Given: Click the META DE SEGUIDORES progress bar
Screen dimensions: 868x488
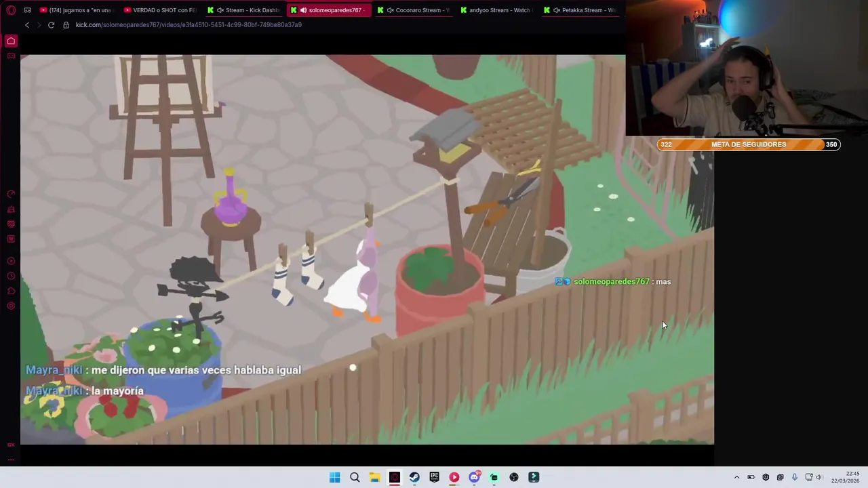Looking at the screenshot, I should click(x=749, y=144).
